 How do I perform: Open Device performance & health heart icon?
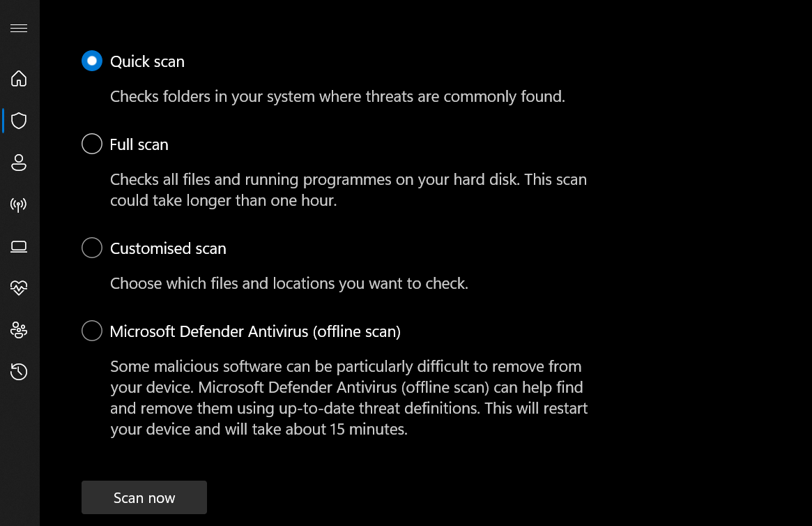(x=19, y=288)
